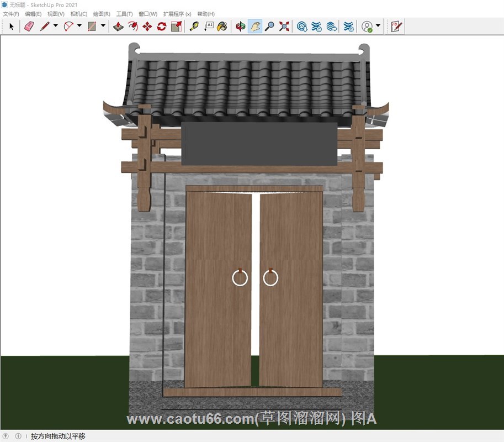Pick the Eraser tool
Screen dimensions: 504x442
[29, 26]
